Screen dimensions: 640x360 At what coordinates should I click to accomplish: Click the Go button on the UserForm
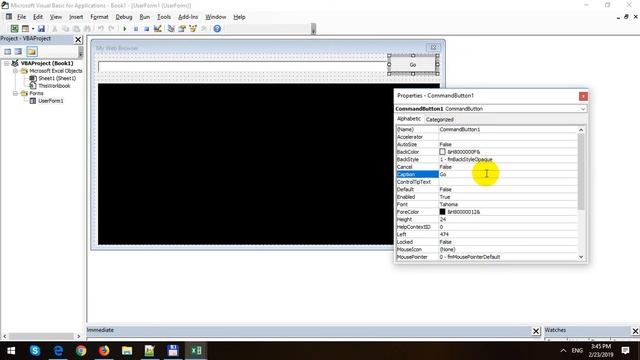pos(413,64)
